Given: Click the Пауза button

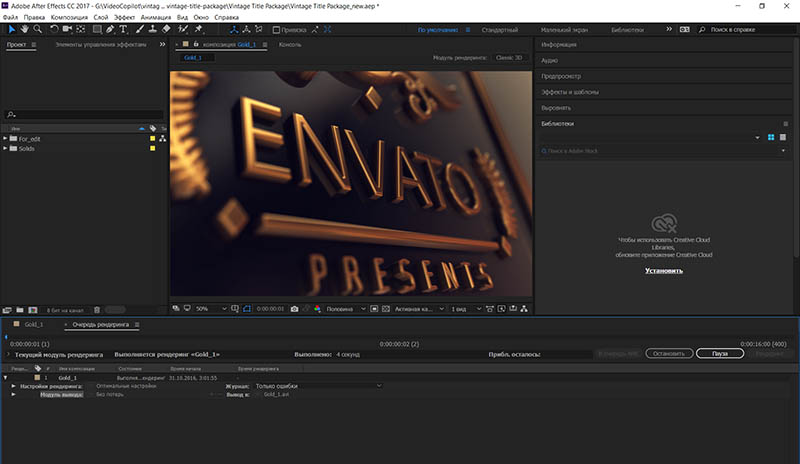Looking at the screenshot, I should tap(720, 353).
